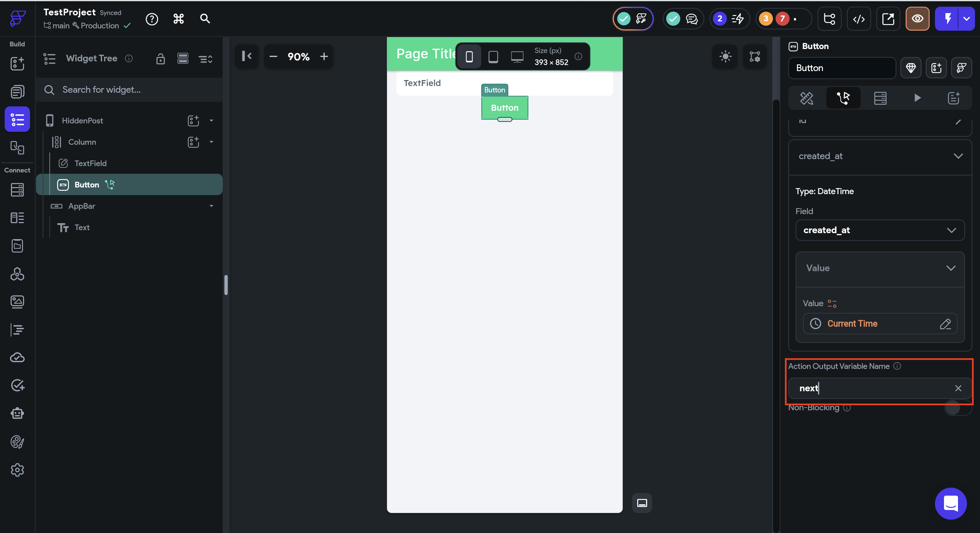
Task: Collapse the AppBar tree node arrow
Action: (211, 206)
